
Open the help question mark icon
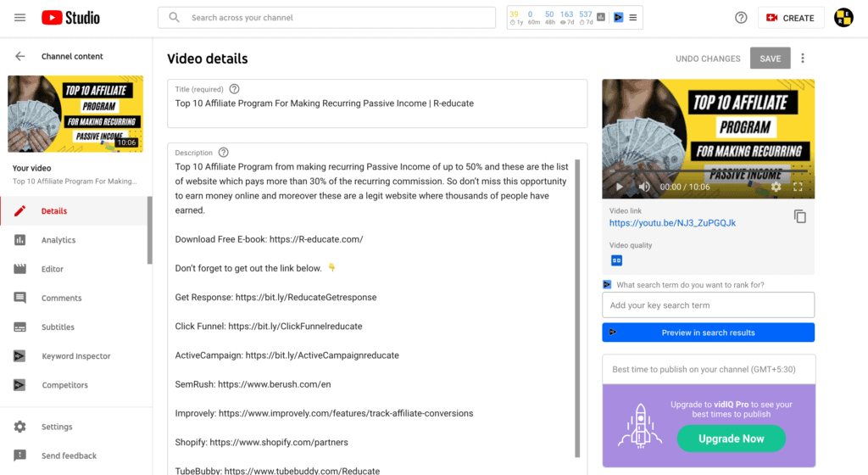(741, 18)
